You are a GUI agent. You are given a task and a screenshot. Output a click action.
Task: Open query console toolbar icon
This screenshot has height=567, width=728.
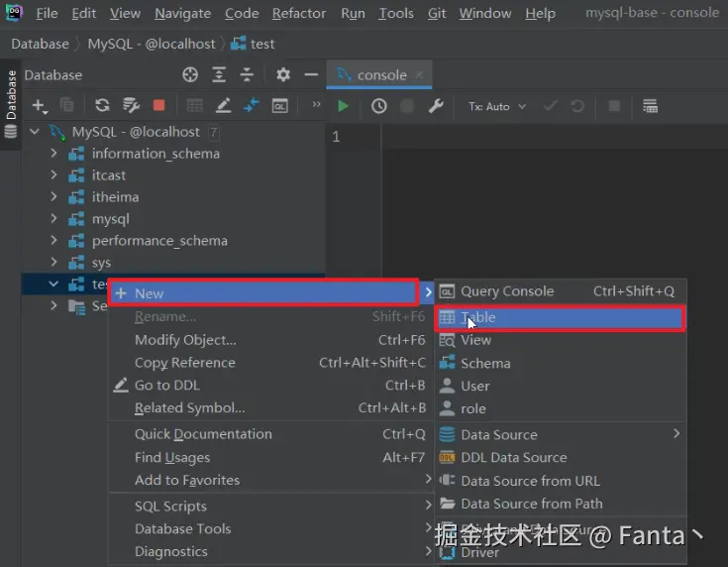280,106
